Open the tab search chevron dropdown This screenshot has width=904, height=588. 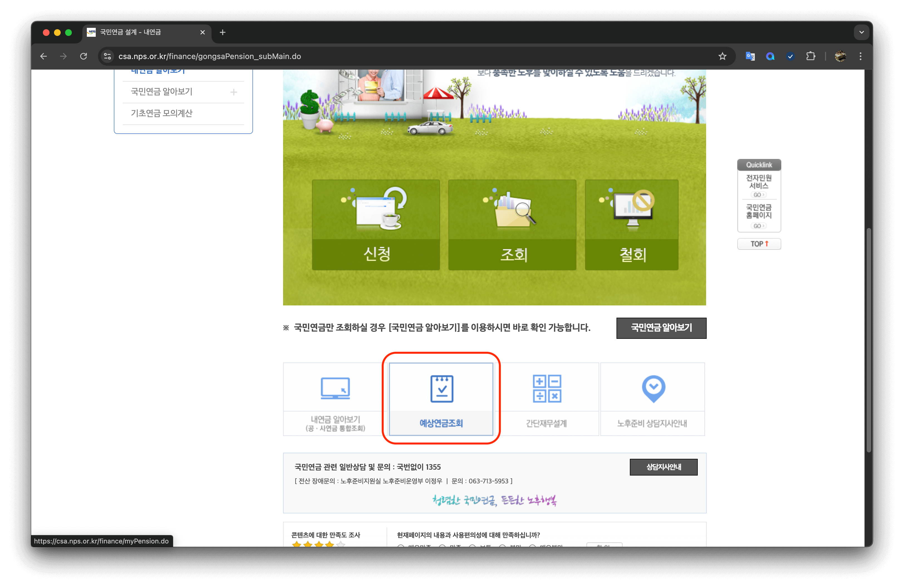coord(861,32)
